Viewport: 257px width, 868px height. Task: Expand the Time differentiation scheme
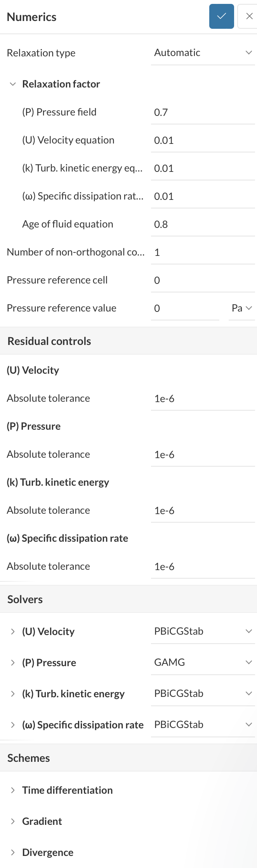click(13, 790)
